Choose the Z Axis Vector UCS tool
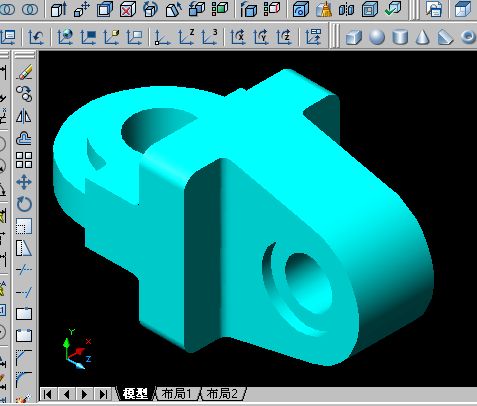This screenshot has height=406, width=477. pos(186,37)
